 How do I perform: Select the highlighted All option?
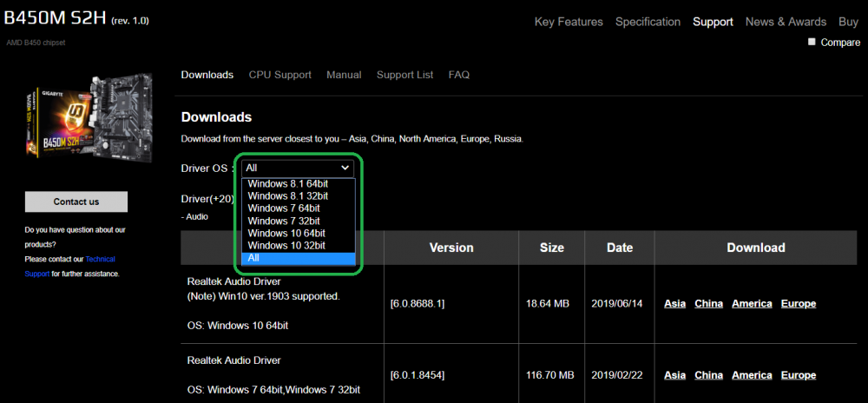pos(299,258)
